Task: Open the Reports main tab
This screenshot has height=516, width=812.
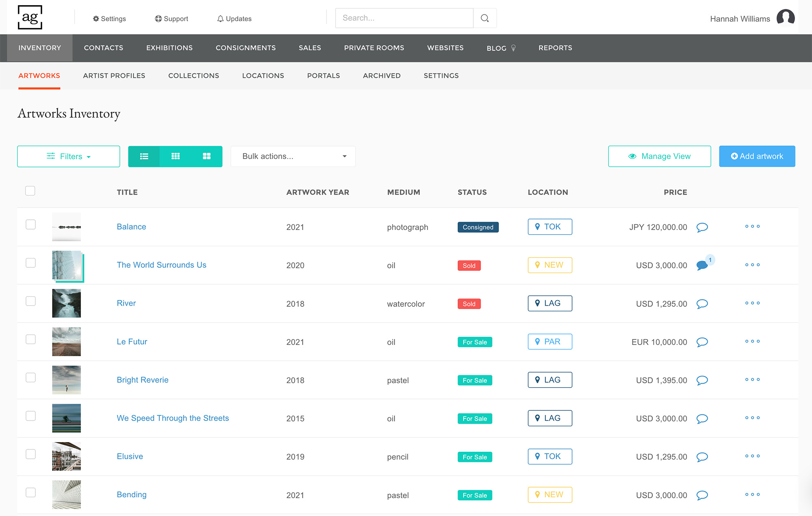Action: (x=555, y=48)
